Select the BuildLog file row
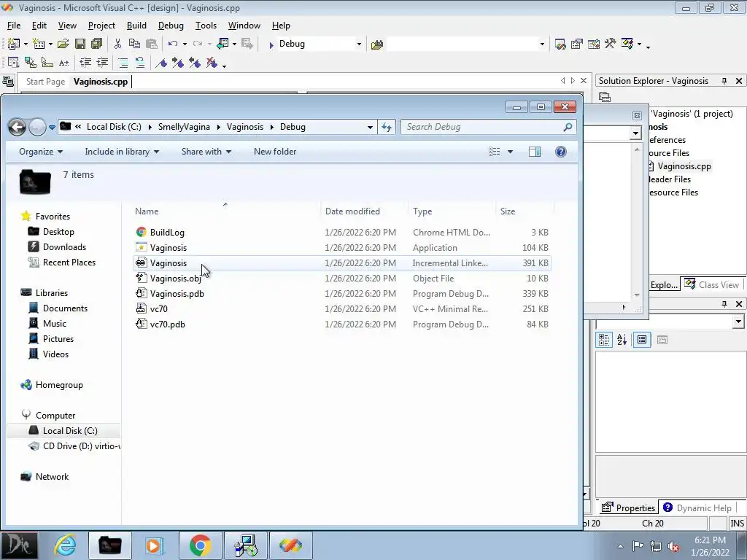This screenshot has width=747, height=560. [342, 233]
